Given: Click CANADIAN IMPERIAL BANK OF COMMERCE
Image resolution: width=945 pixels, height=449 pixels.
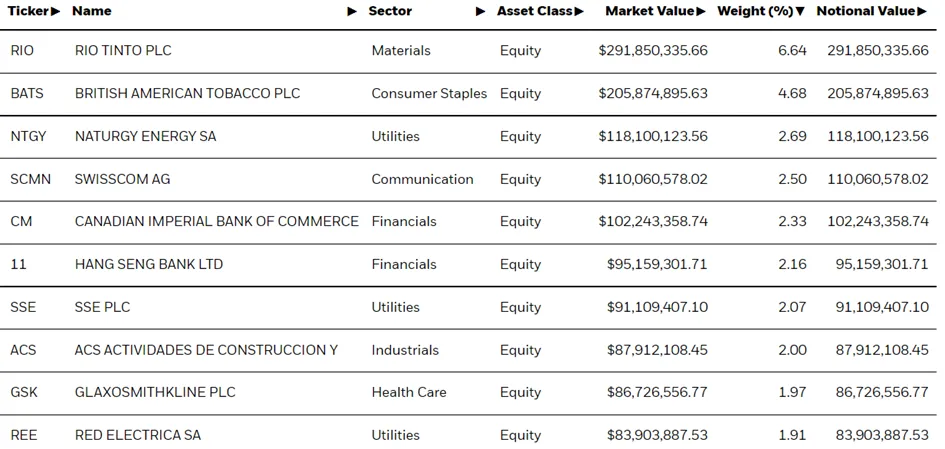Looking at the screenshot, I should [x=216, y=221].
